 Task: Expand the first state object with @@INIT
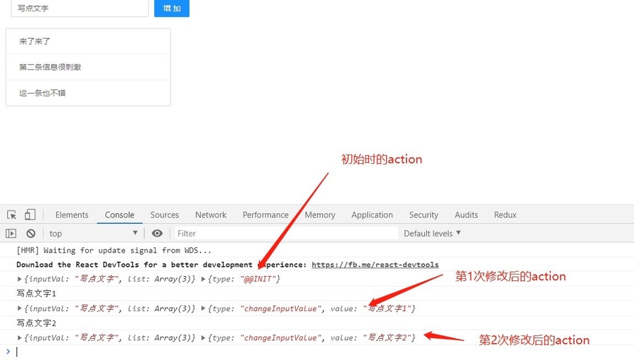[20, 280]
